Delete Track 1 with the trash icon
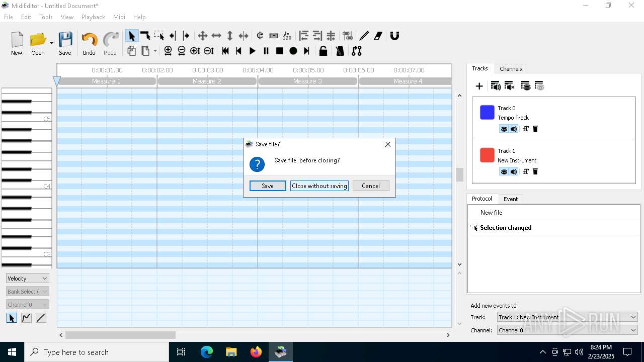The width and height of the screenshot is (644, 362). [x=535, y=172]
